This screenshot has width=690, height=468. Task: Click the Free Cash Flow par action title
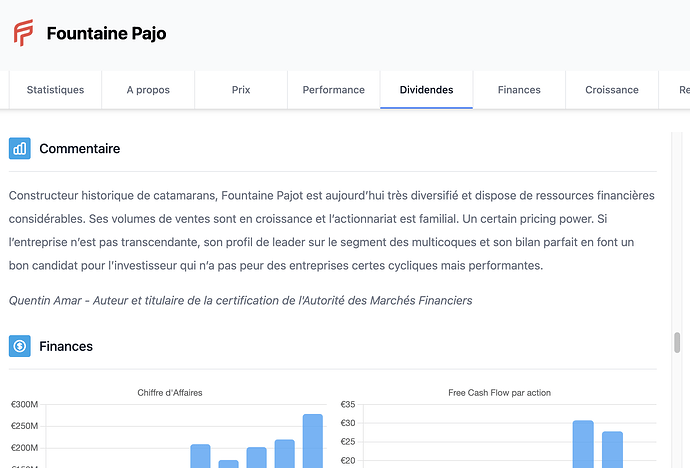pyautogui.click(x=499, y=393)
